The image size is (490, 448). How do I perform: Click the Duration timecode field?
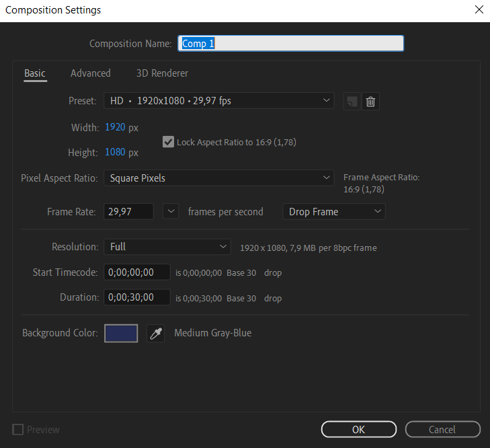click(x=137, y=297)
